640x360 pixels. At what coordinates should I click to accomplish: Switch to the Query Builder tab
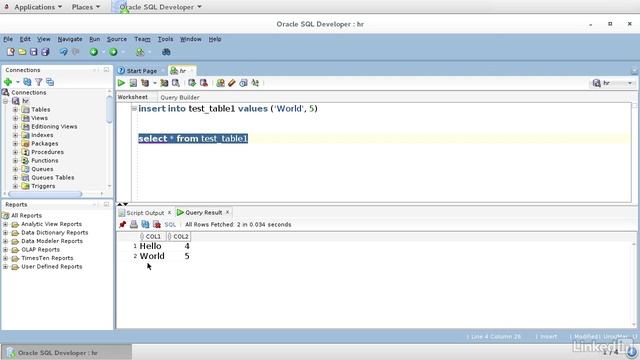click(x=180, y=97)
